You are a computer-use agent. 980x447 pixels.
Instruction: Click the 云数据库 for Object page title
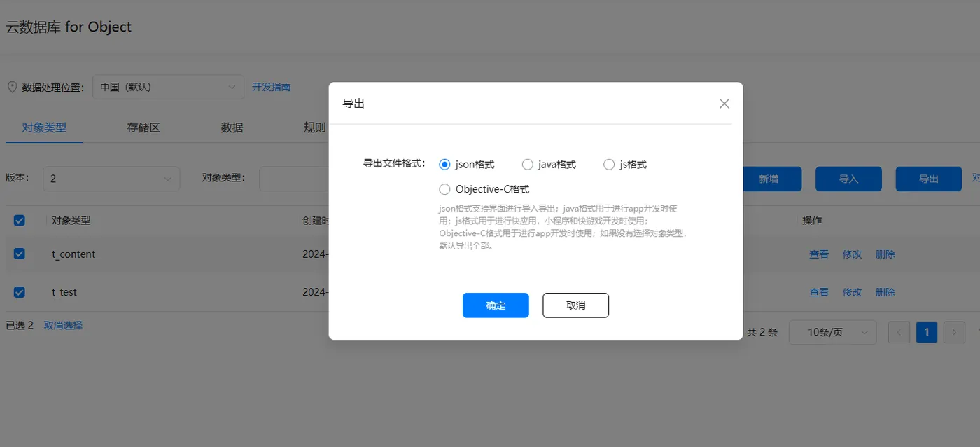(69, 27)
